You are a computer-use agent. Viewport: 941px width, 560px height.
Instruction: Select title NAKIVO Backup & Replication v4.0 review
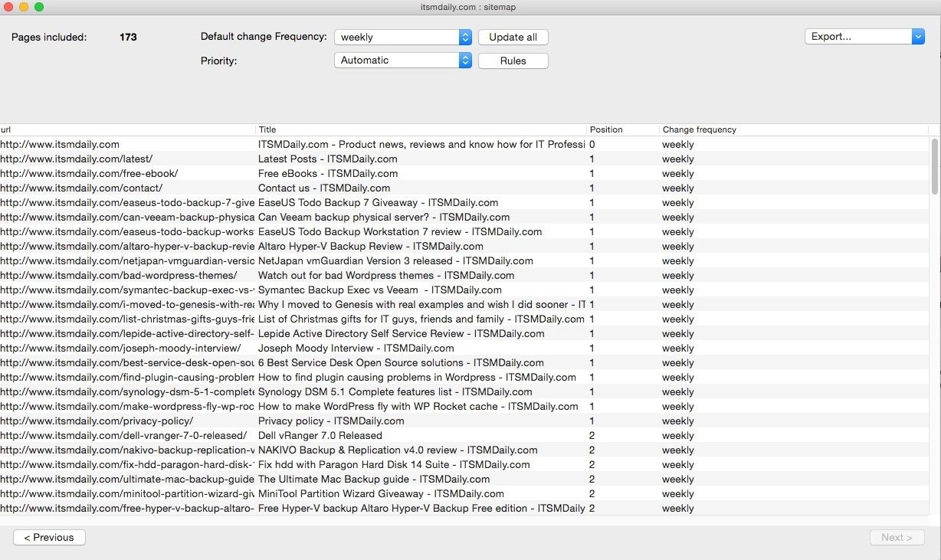click(x=398, y=450)
